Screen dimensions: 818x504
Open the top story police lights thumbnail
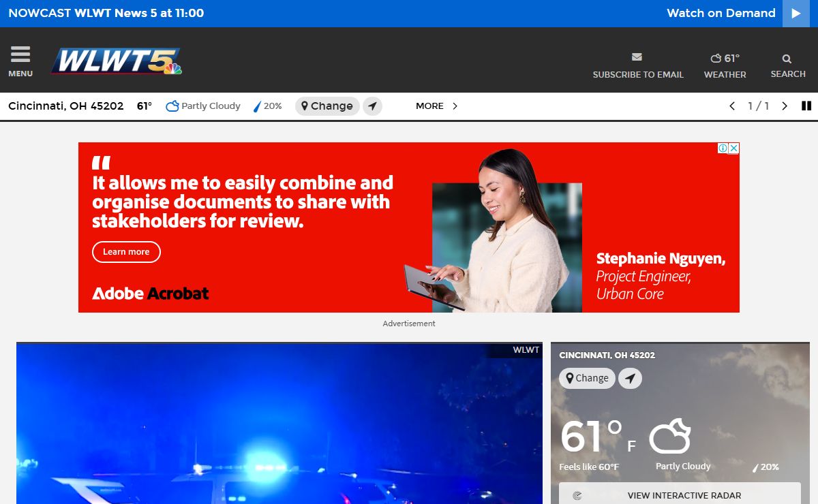[x=279, y=424]
